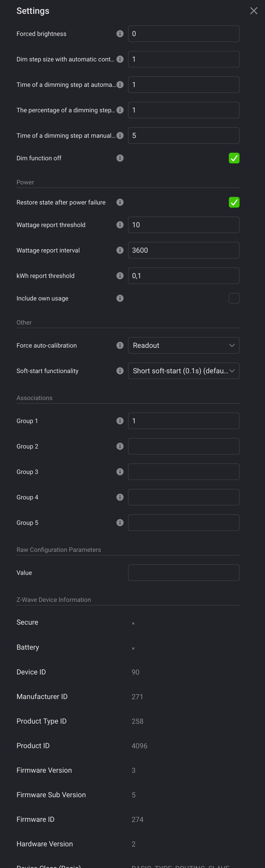Click the Raw Configuration Value field
The width and height of the screenshot is (265, 868).
(x=184, y=572)
